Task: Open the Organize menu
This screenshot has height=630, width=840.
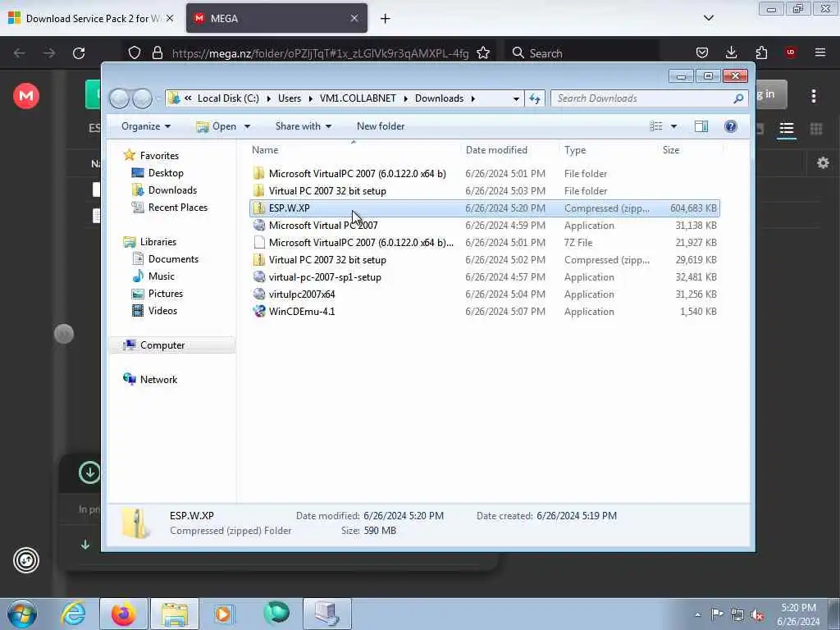Action: click(146, 126)
